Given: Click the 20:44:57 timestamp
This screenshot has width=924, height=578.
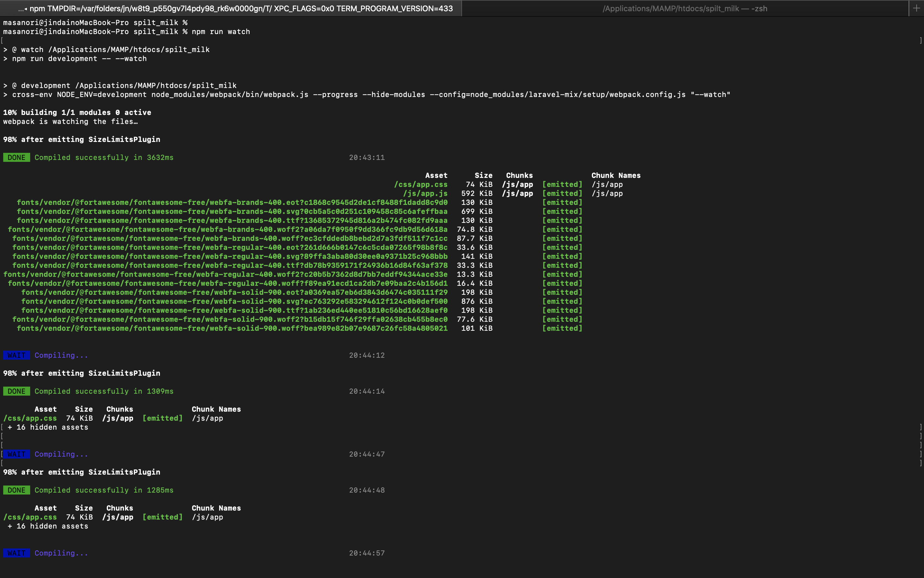Looking at the screenshot, I should (366, 553).
